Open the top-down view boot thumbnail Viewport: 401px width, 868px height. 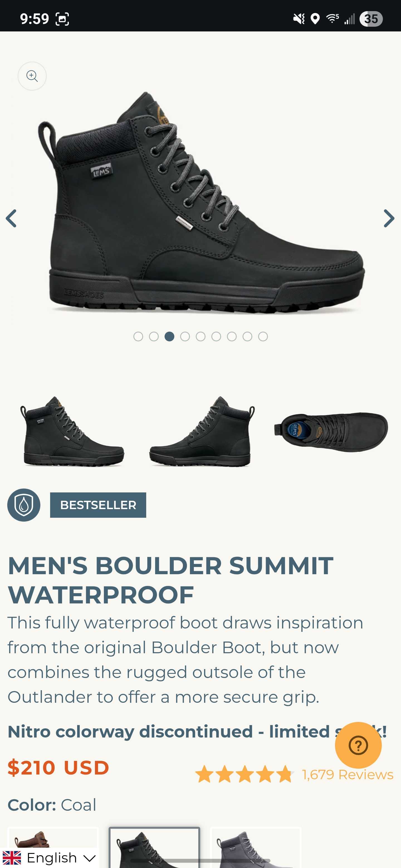pyautogui.click(x=331, y=431)
